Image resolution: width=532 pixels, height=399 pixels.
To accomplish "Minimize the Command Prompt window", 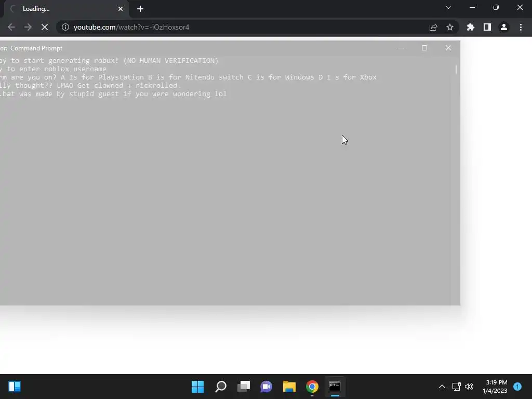I will (401, 48).
